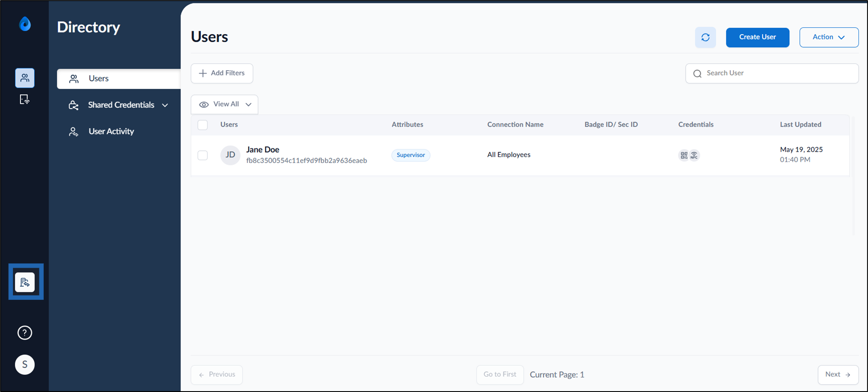Click the Credentials column header
Screen dimensions: 868x392
(x=696, y=125)
